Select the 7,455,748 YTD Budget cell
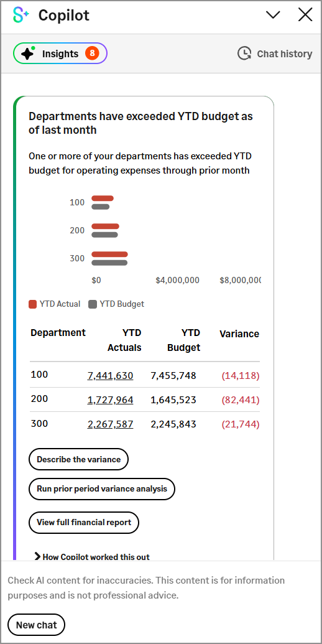The image size is (322, 644). point(173,375)
